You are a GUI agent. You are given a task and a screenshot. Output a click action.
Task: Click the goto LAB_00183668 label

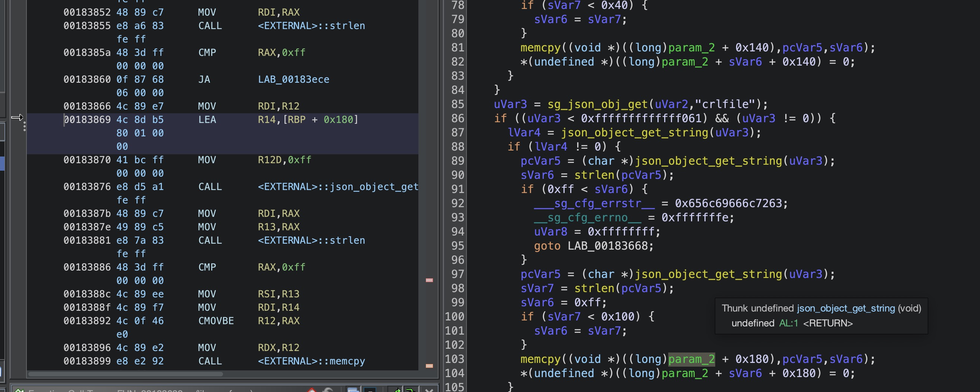tap(610, 246)
